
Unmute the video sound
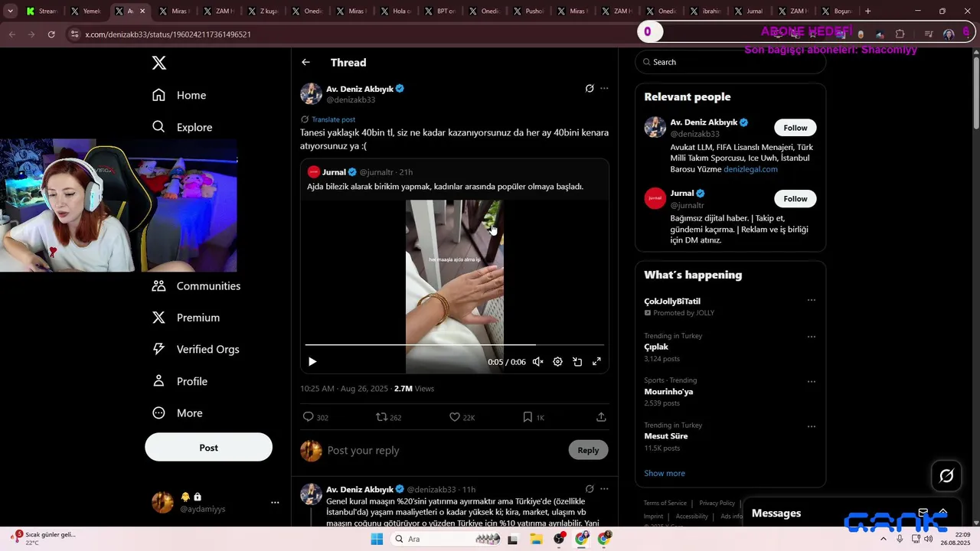538,362
